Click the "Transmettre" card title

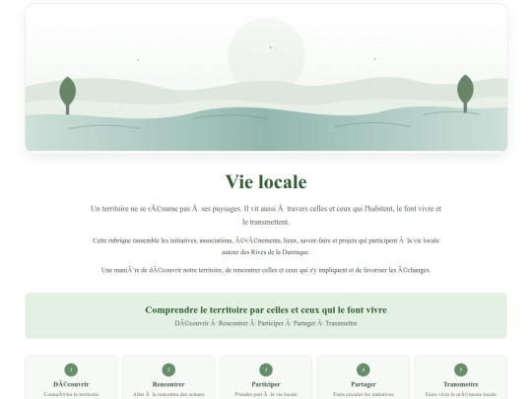coord(461,384)
